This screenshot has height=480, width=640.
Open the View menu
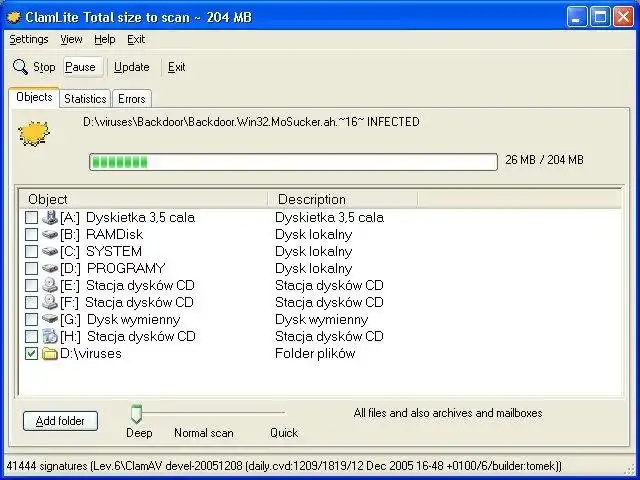71,39
